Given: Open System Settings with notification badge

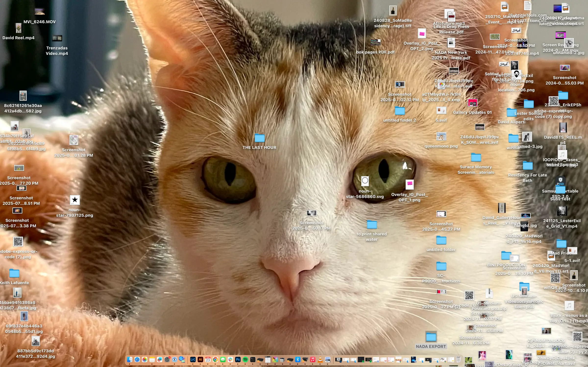Looking at the screenshot, I should (x=167, y=360).
